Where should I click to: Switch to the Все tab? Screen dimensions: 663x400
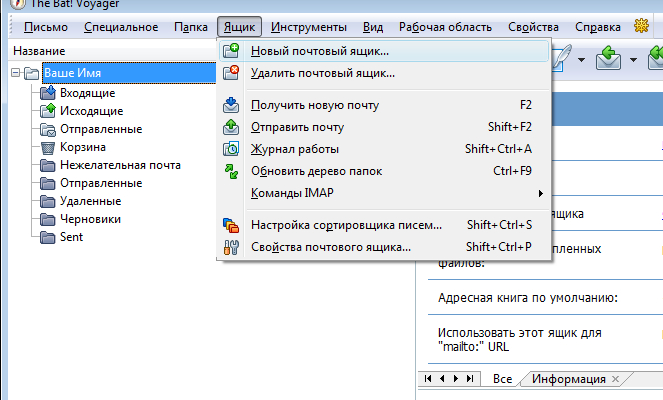[503, 379]
